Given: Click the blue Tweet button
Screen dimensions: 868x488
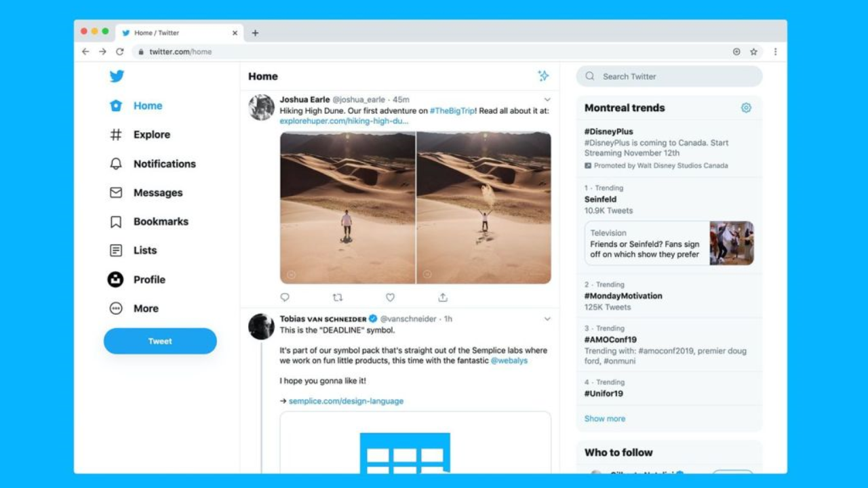Looking at the screenshot, I should (x=160, y=341).
